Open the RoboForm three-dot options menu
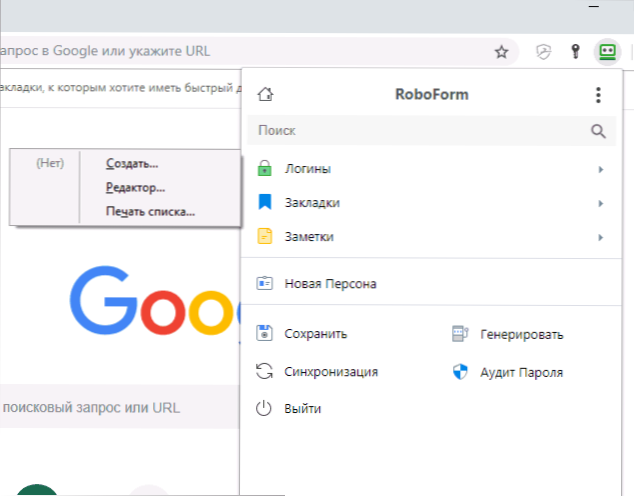 coord(598,95)
